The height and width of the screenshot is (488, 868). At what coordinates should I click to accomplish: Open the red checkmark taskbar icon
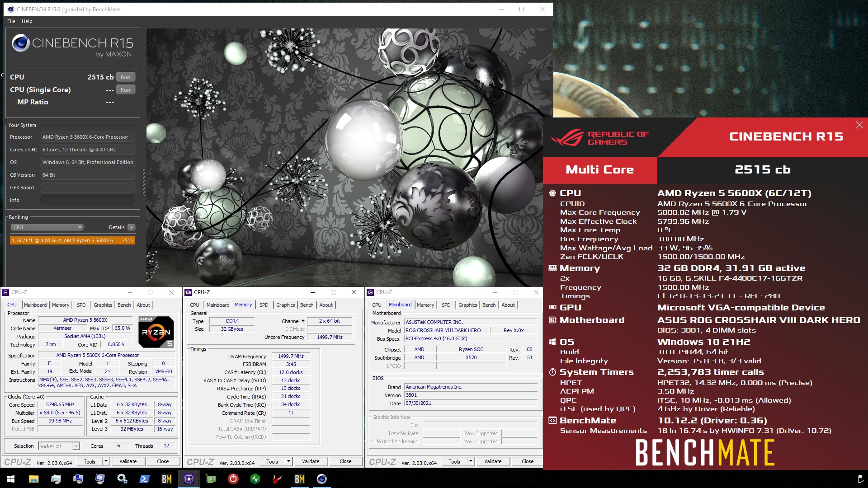point(277,479)
